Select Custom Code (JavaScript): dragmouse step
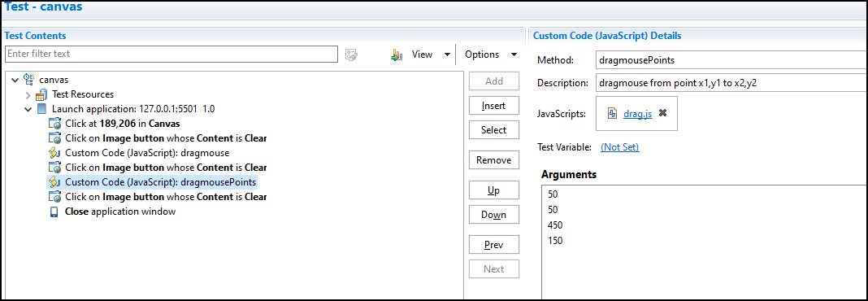 (x=147, y=152)
